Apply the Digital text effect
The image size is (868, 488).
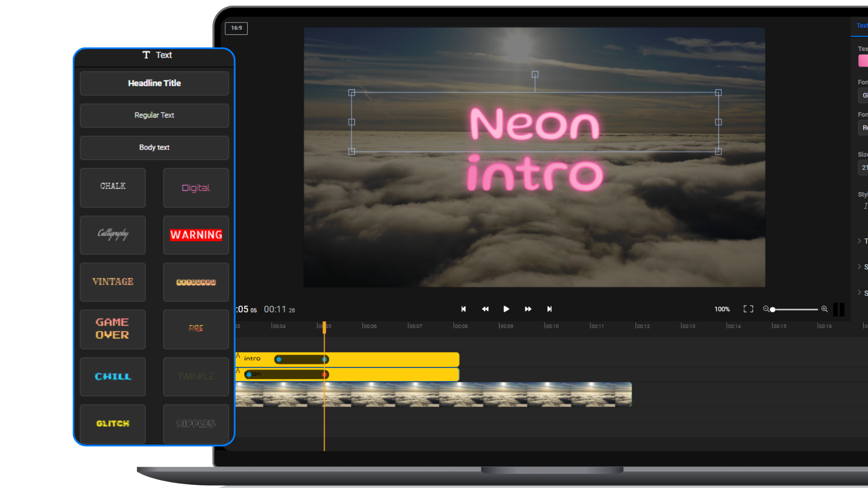coord(196,188)
